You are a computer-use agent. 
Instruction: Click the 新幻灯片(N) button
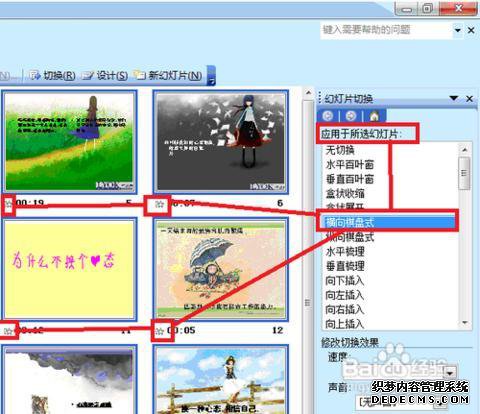coord(168,75)
